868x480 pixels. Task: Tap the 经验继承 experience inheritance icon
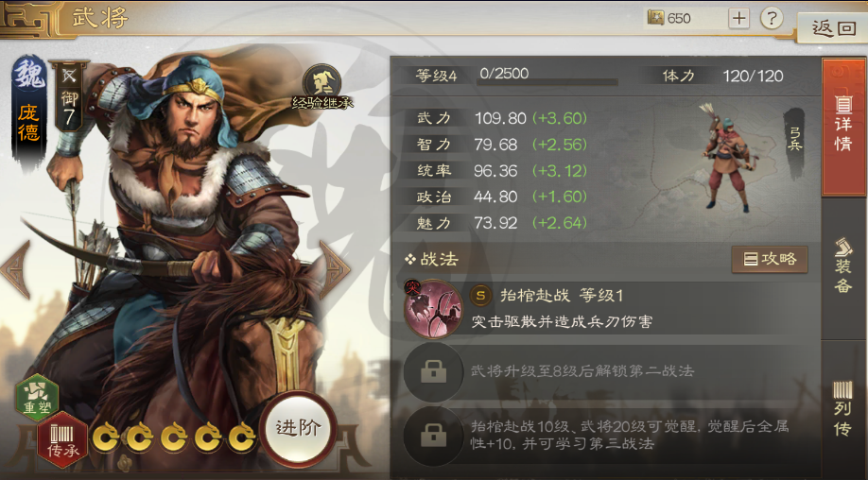(x=321, y=86)
